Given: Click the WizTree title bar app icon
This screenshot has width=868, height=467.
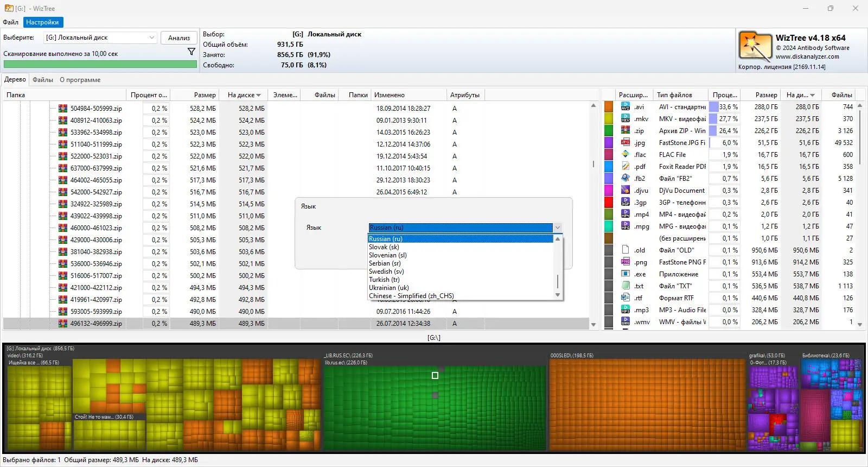Looking at the screenshot, I should click(x=9, y=8).
